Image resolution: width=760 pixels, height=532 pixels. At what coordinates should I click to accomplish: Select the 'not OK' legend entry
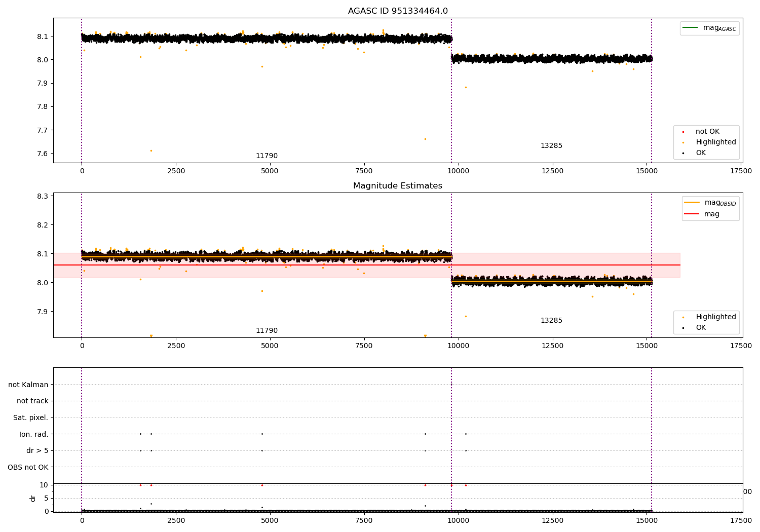pos(707,132)
